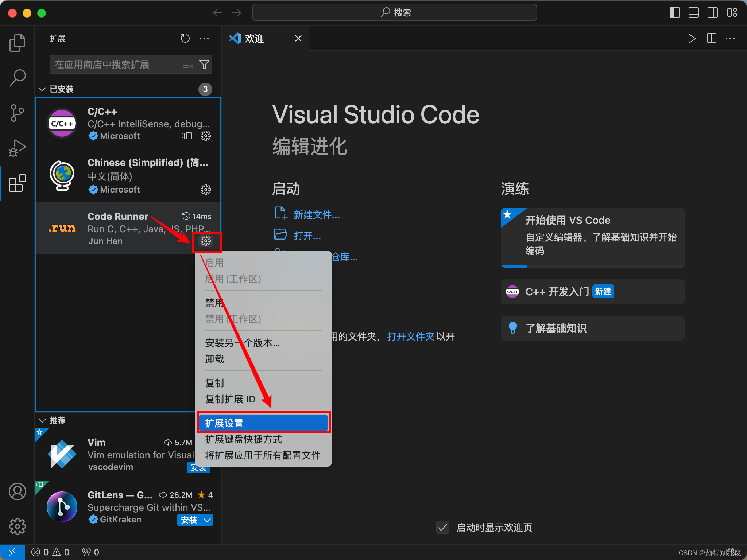Select the Extensions view icon

pyautogui.click(x=17, y=183)
